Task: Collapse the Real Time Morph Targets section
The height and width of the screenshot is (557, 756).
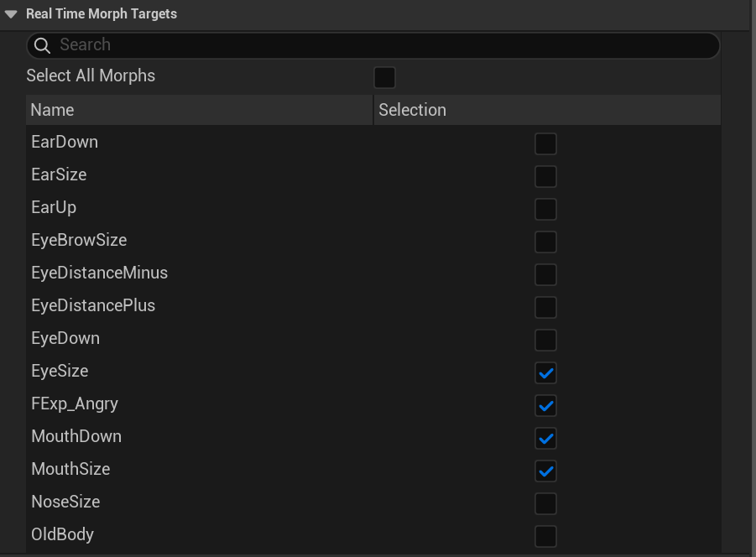Action: [x=11, y=14]
